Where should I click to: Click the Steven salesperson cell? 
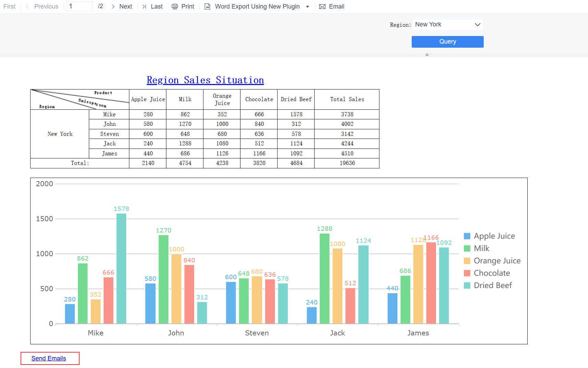point(109,134)
